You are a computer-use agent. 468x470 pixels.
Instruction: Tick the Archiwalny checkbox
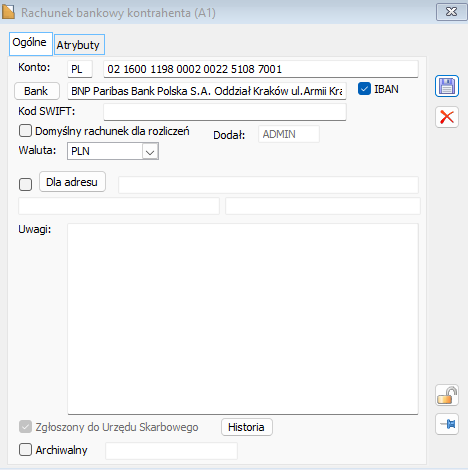pos(25,449)
